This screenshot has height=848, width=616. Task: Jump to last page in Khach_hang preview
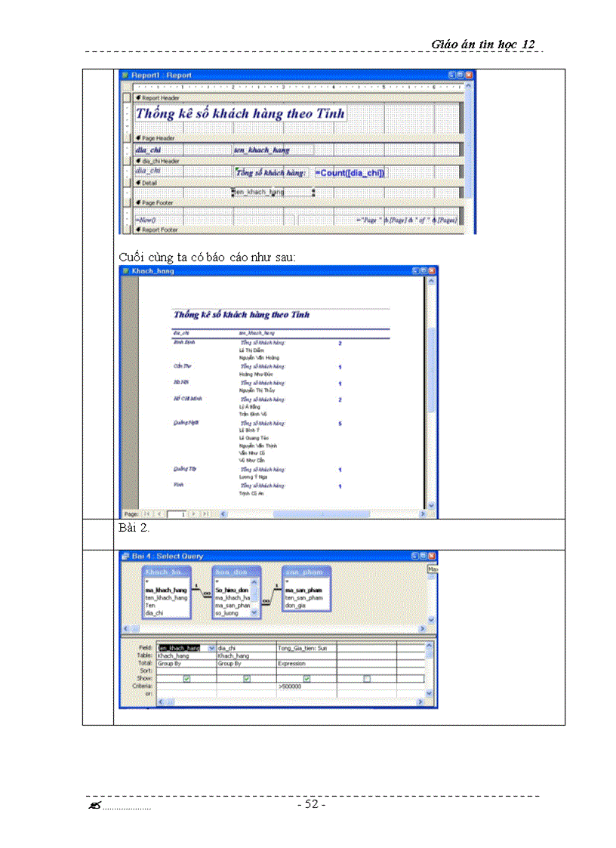(205, 513)
